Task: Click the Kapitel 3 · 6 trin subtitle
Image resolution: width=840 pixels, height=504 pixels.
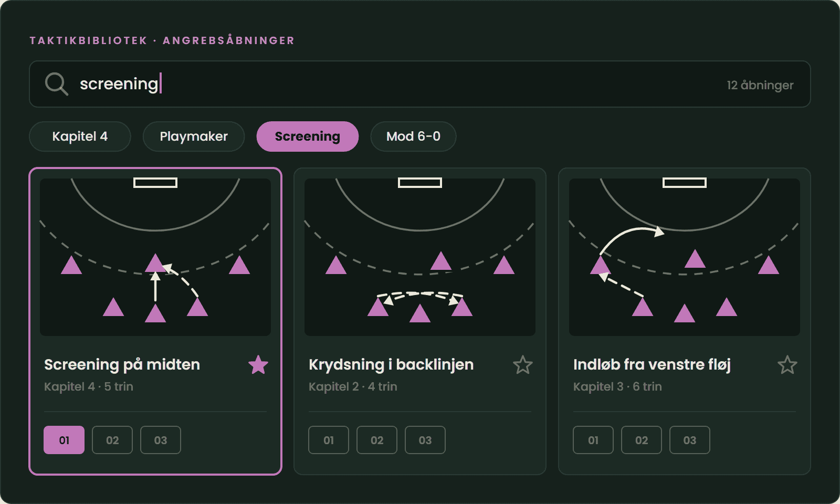Action: pyautogui.click(x=617, y=386)
